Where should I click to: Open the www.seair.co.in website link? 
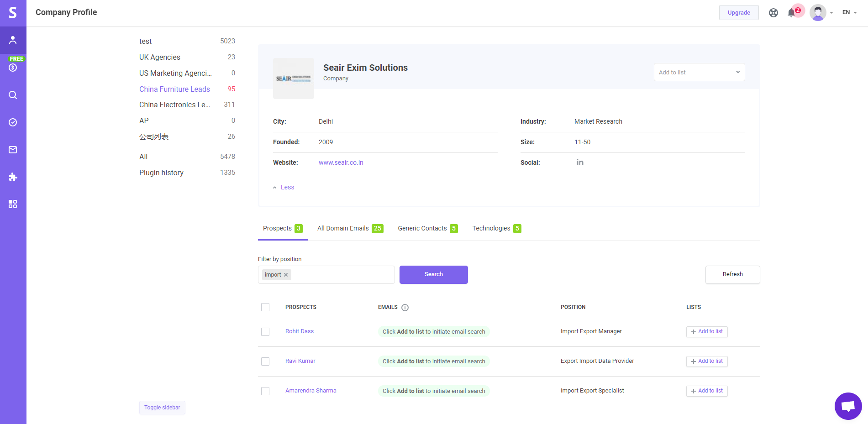tap(341, 162)
